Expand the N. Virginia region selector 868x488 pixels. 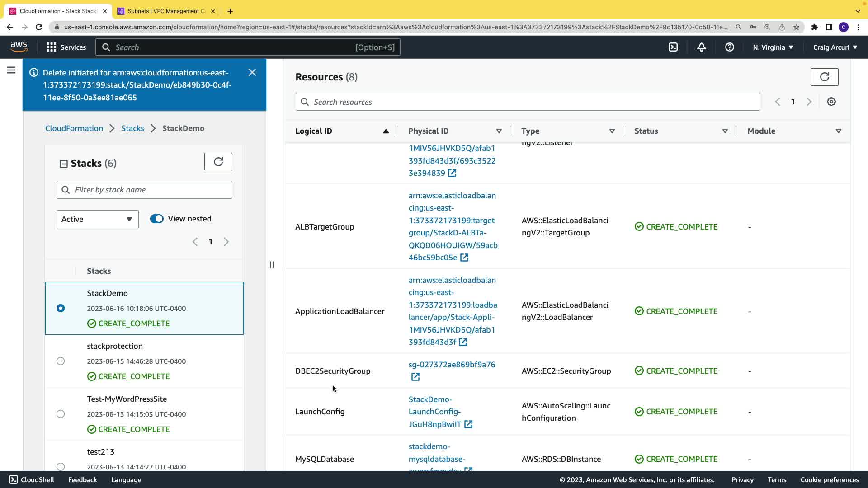tap(773, 47)
